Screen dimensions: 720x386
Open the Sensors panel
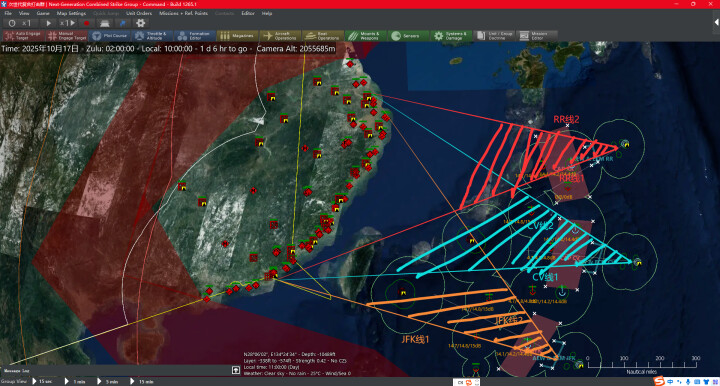[x=409, y=36]
